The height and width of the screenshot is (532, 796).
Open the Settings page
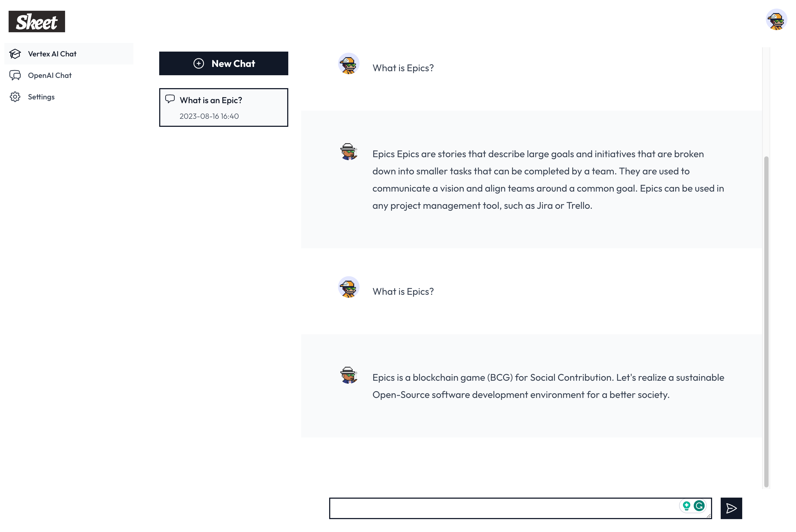tap(41, 97)
